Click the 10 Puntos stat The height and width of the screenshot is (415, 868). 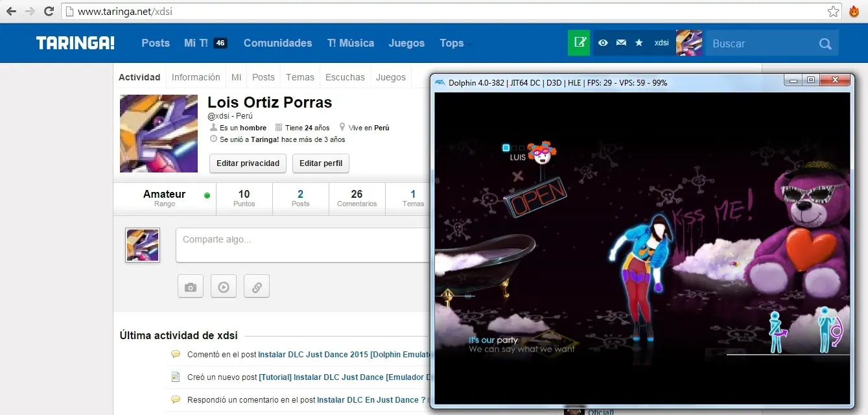244,198
